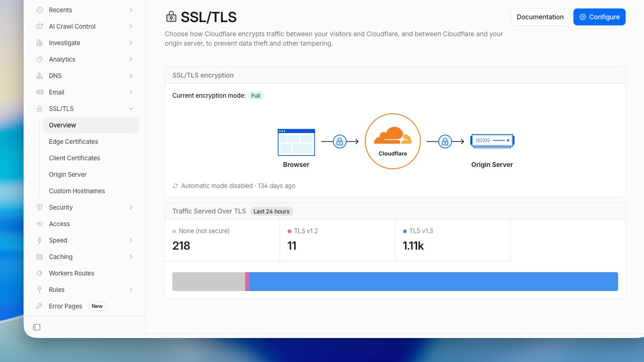The width and height of the screenshot is (644, 362).
Task: Click the 'Traffic Served Over TLS' header text
Action: pyautogui.click(x=209, y=212)
